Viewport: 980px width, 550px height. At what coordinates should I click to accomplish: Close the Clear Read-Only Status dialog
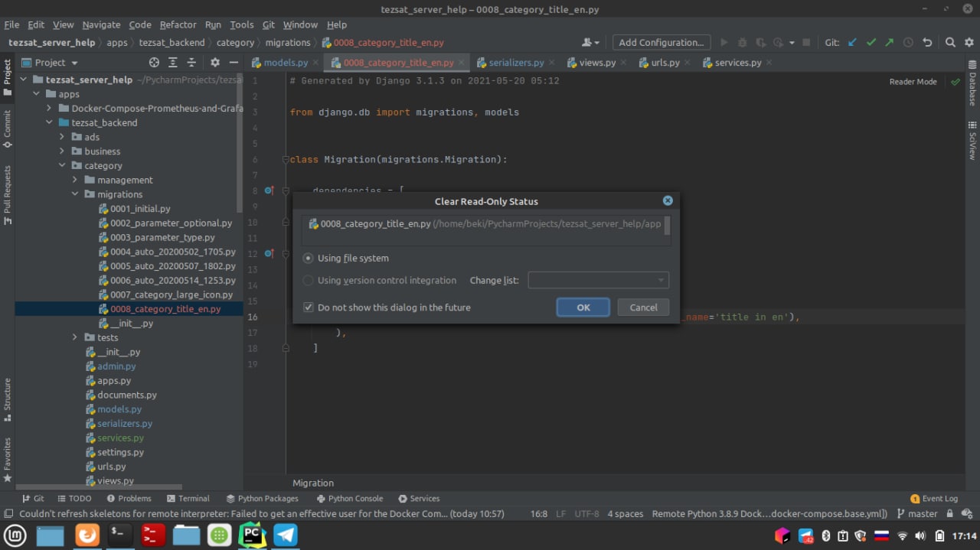(x=668, y=200)
